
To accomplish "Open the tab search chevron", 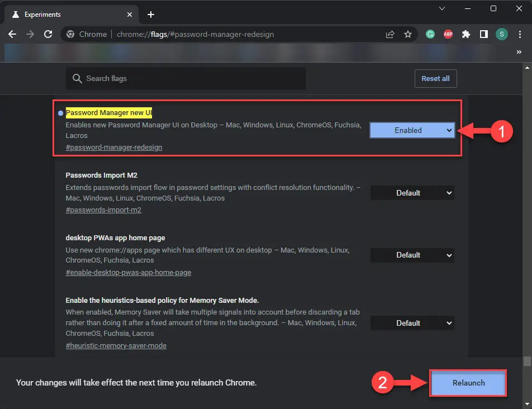I will point(442,8).
